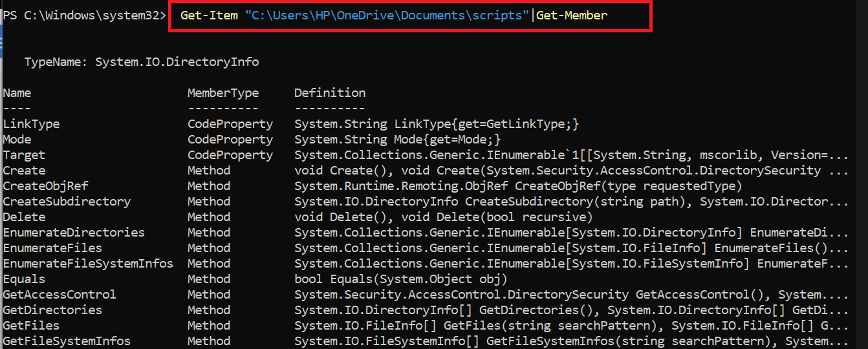Screen dimensions: 868x349
Task: Click the Delete method name
Action: [x=24, y=217]
